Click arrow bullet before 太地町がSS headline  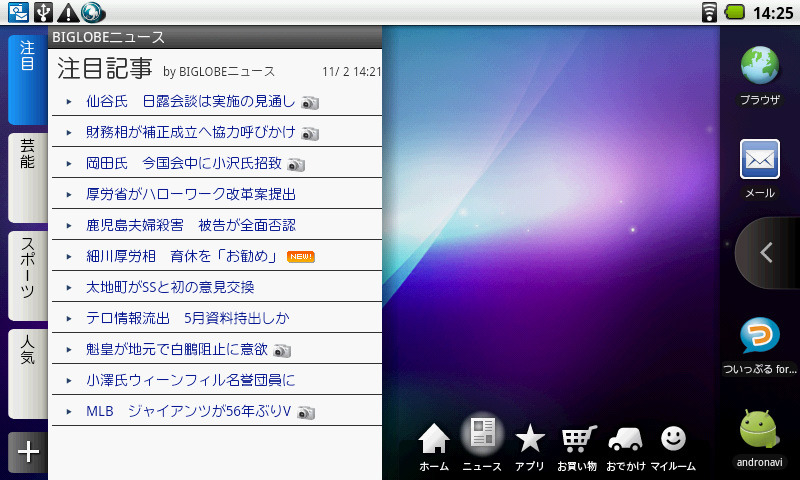point(69,288)
